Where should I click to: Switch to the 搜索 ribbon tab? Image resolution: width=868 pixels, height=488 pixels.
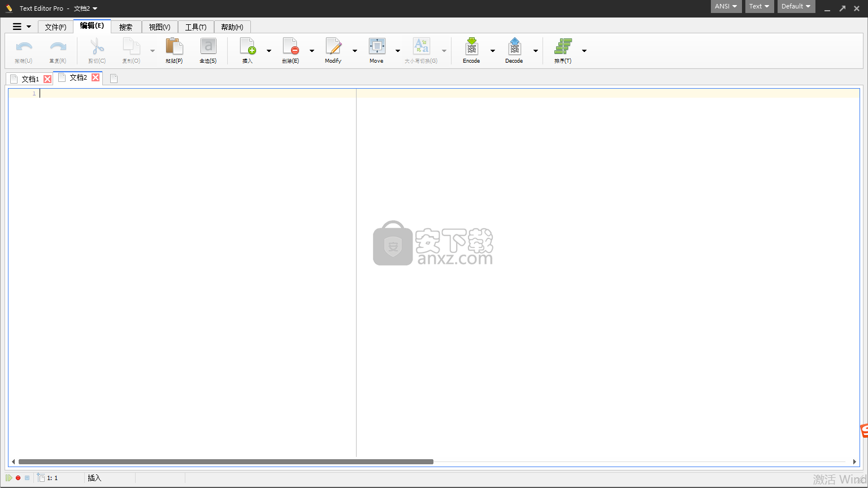tap(126, 27)
